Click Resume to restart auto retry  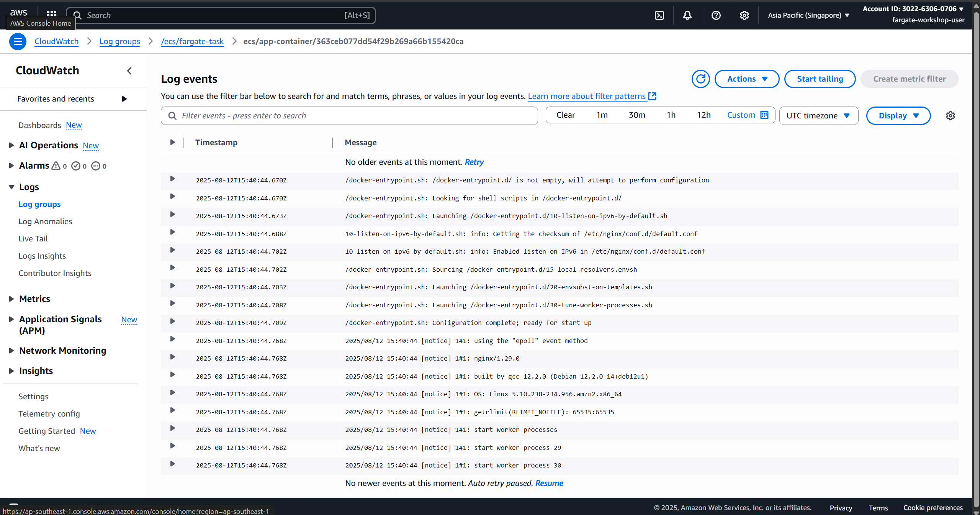(549, 483)
